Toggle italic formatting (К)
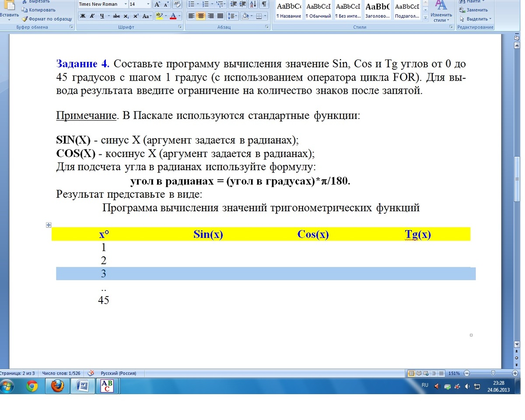525x420 pixels. coord(92,16)
